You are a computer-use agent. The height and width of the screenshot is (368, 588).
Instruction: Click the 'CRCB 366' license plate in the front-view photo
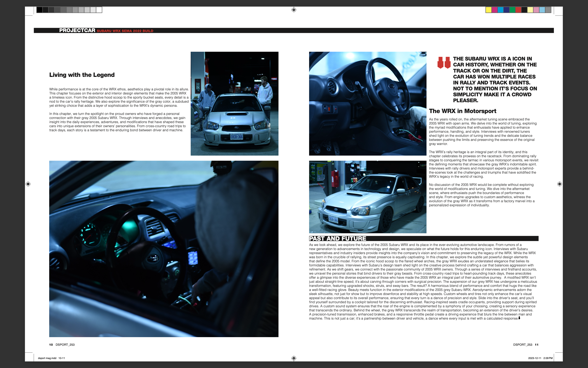pyautogui.click(x=236, y=137)
